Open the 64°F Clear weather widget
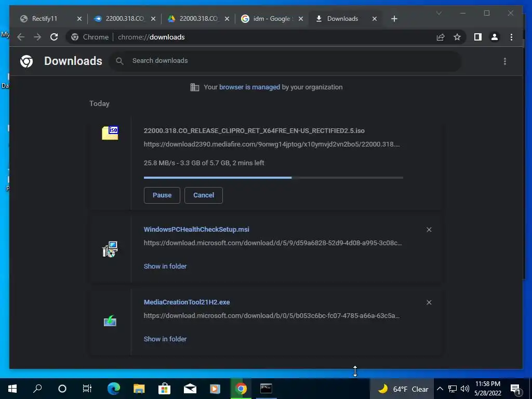 403,389
